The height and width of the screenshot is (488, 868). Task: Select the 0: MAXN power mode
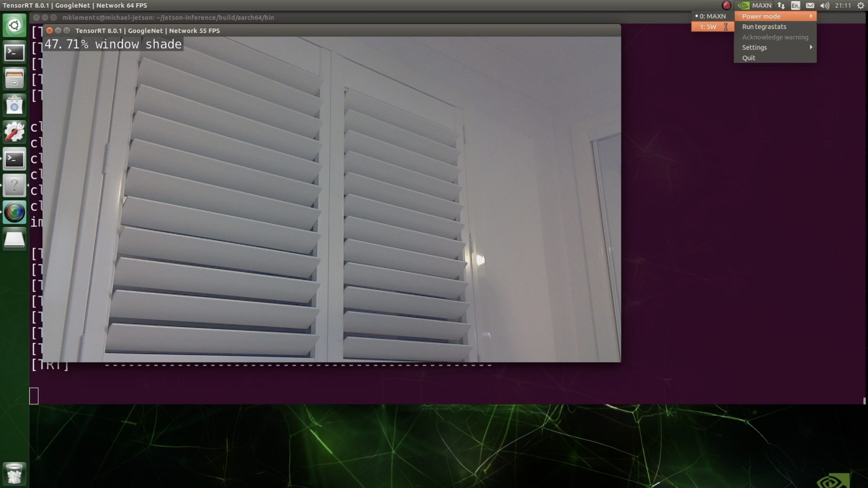(x=712, y=16)
